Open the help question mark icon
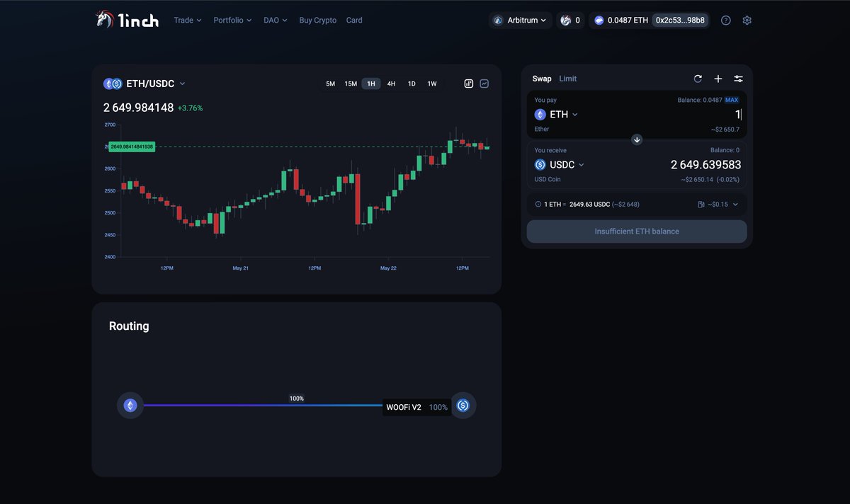 click(x=725, y=20)
